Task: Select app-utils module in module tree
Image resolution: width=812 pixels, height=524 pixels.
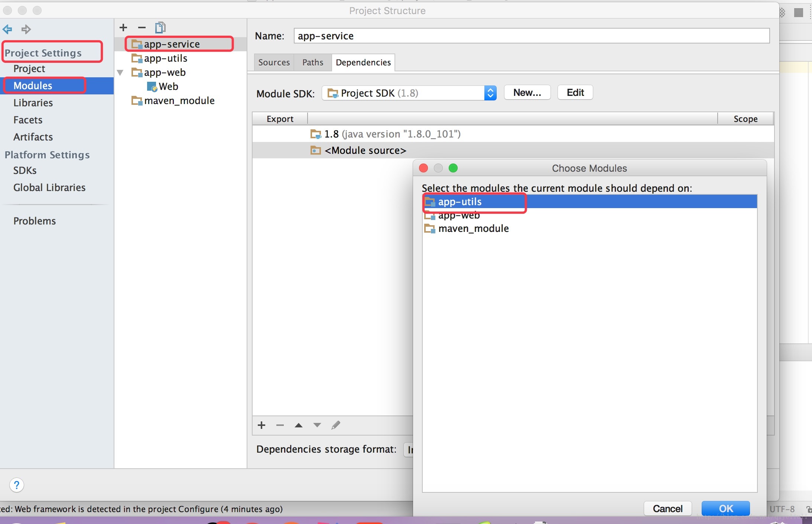Action: (180, 58)
